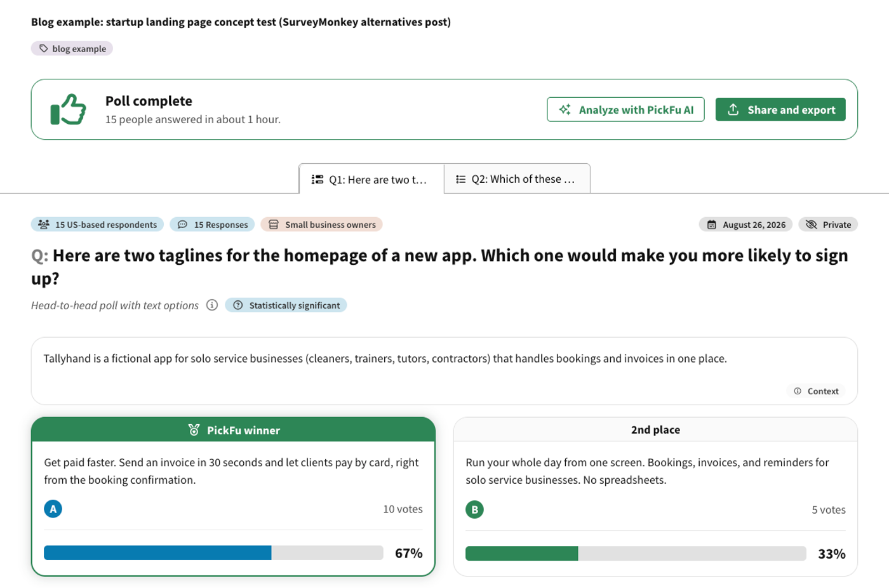Click the people icon for US-based respondents
This screenshot has height=588, width=889.
(44, 224)
